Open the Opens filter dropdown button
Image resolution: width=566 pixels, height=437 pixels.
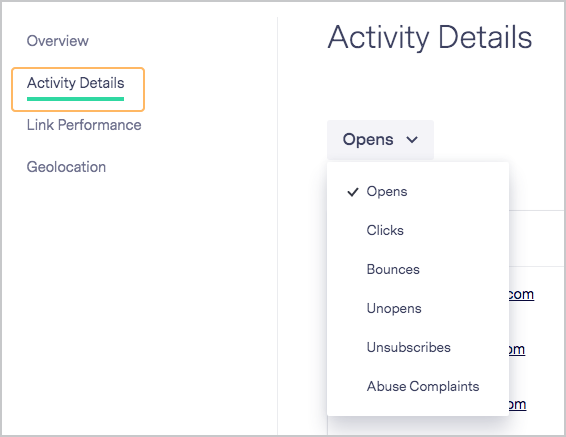[x=380, y=140]
